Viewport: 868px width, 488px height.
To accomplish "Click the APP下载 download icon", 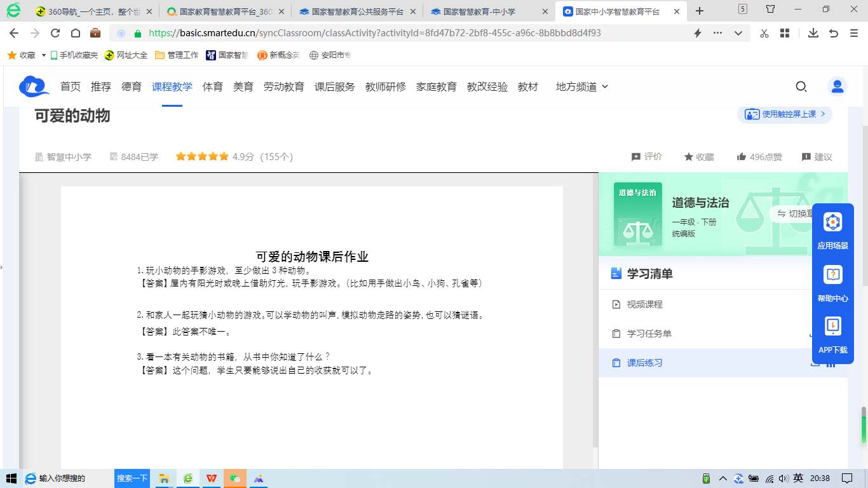I will click(x=832, y=335).
